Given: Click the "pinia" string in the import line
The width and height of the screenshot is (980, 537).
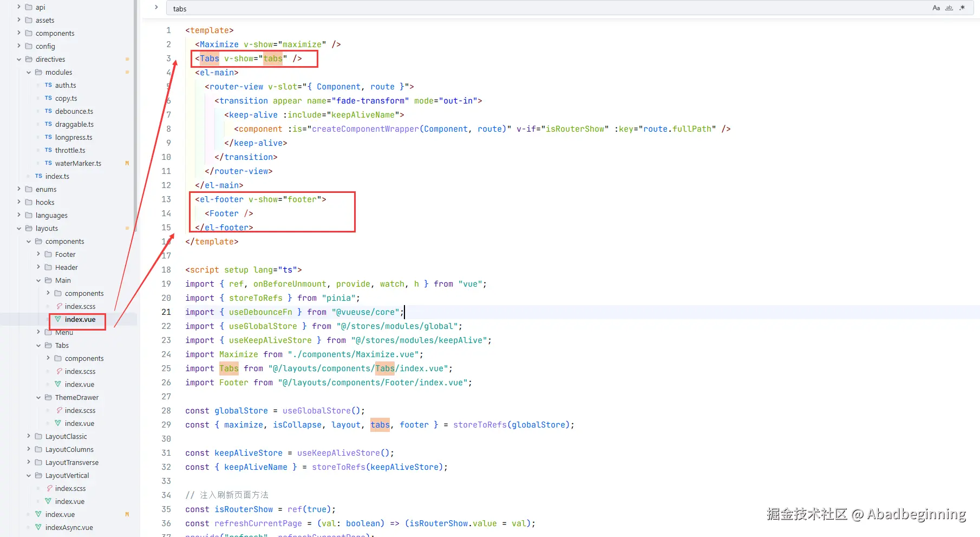Looking at the screenshot, I should coord(339,298).
